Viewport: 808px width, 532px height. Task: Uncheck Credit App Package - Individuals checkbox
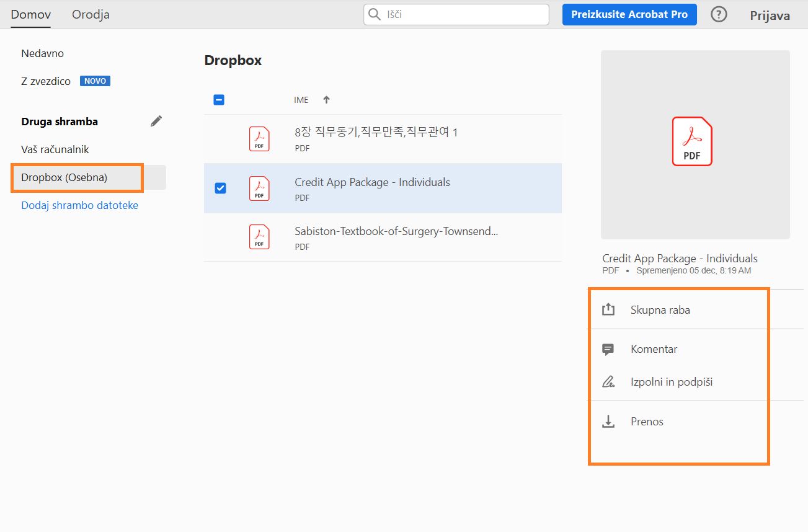click(220, 187)
